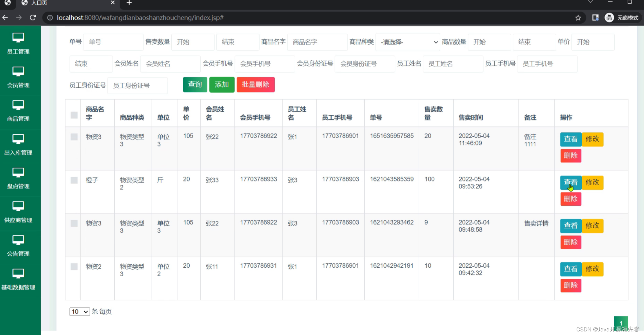This screenshot has height=335, width=644.
Task: Toggle the select-all header checkbox
Action: 74,115
